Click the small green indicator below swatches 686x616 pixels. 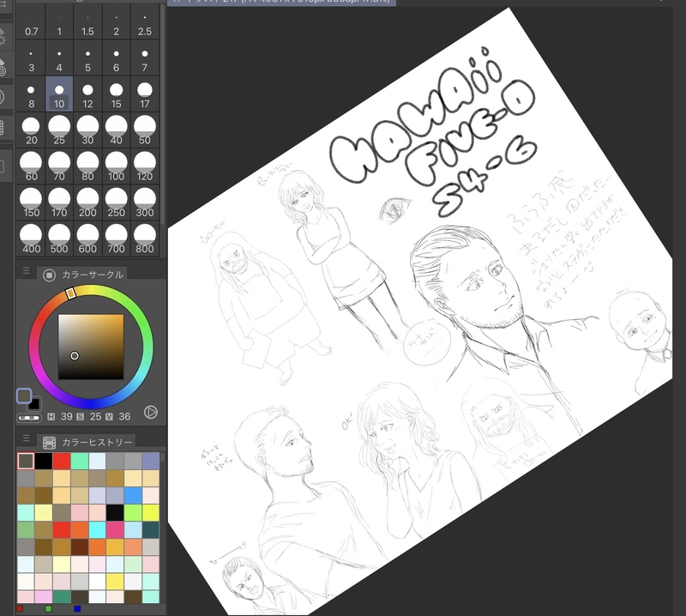point(48,608)
